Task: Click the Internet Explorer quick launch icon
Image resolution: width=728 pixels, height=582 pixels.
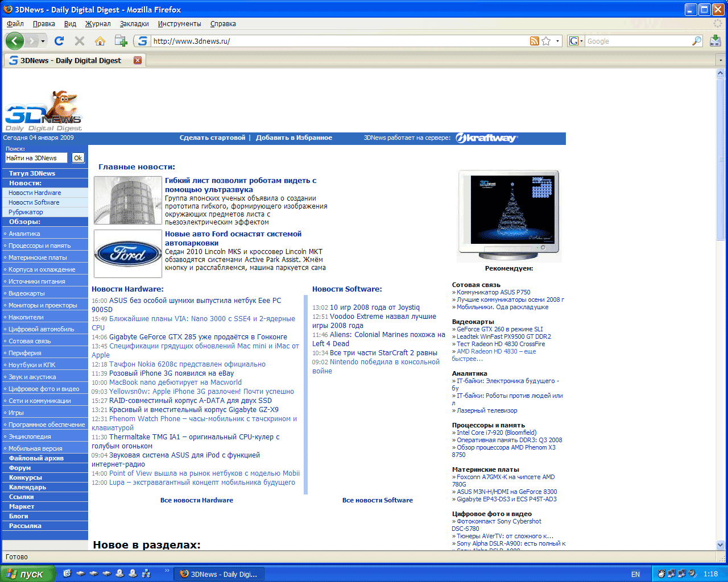Action: click(x=67, y=574)
